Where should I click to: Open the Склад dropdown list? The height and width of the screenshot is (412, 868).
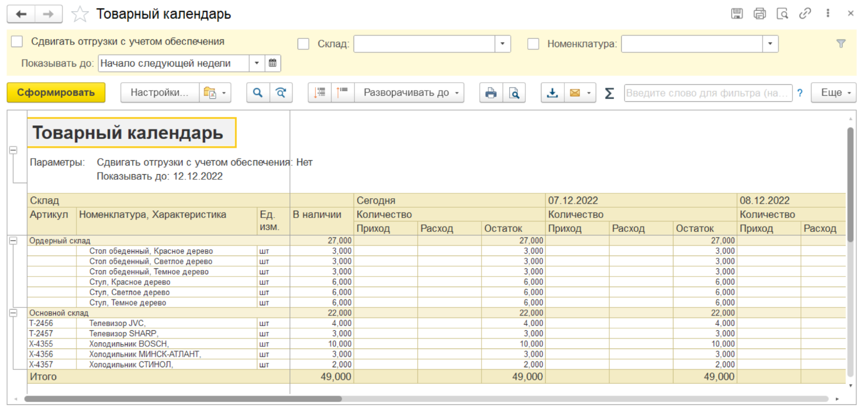[503, 44]
